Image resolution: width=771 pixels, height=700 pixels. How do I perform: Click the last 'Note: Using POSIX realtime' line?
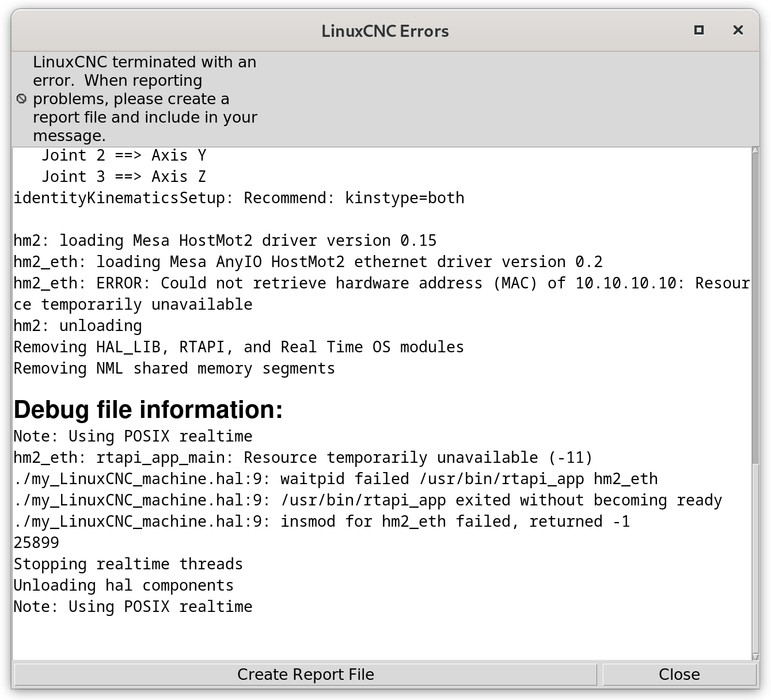[133, 607]
